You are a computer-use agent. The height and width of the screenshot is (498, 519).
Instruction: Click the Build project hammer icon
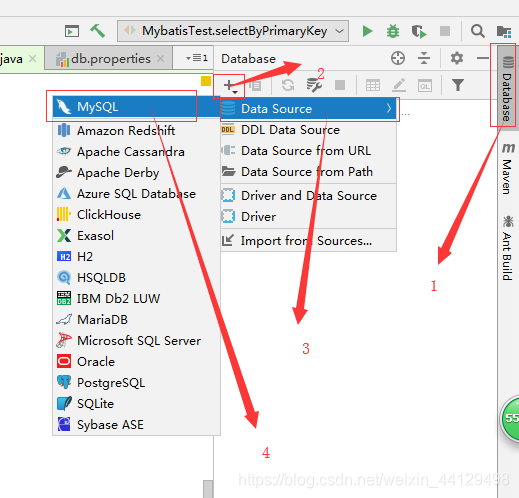tap(97, 31)
